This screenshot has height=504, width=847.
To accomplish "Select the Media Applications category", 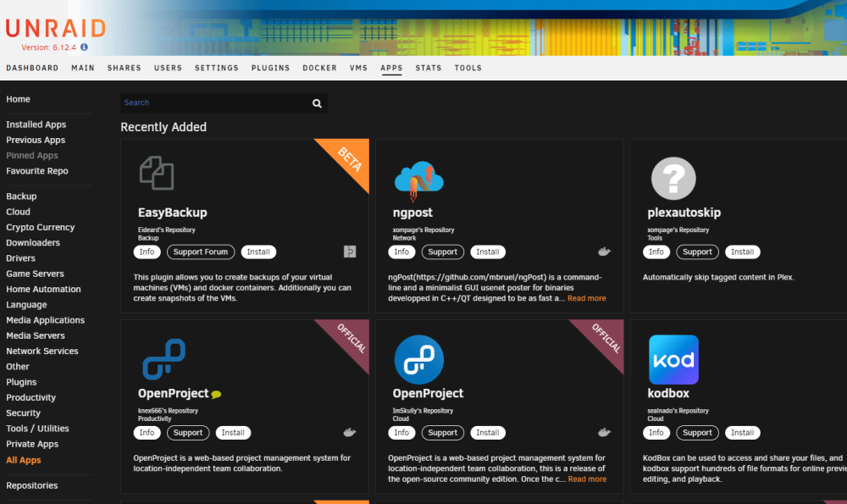I will pos(46,320).
